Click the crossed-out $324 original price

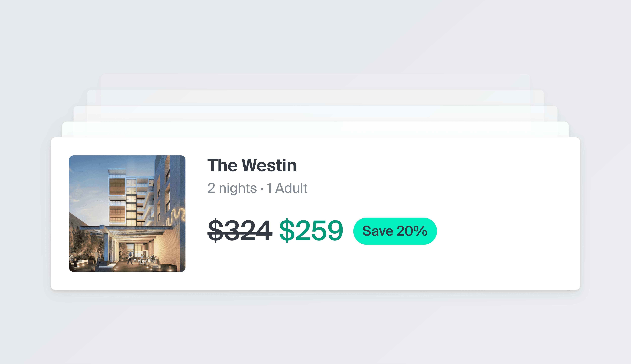coord(240,230)
